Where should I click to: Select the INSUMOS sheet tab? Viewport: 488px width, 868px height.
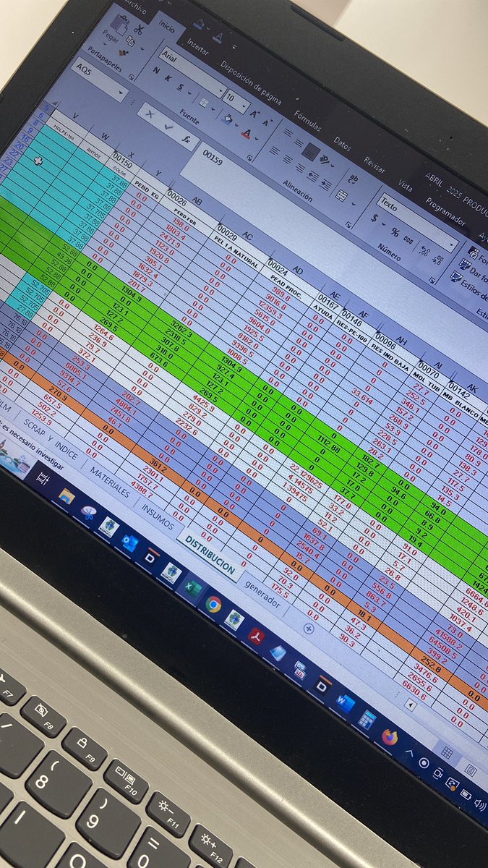click(x=158, y=516)
